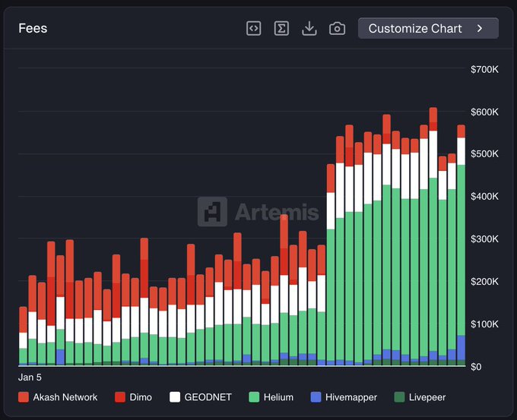Toggle Akash Network legend swatch

point(24,397)
